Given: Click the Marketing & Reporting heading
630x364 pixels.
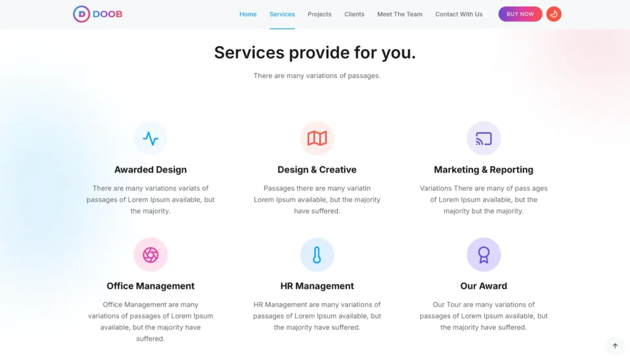Looking at the screenshot, I should [x=484, y=170].
